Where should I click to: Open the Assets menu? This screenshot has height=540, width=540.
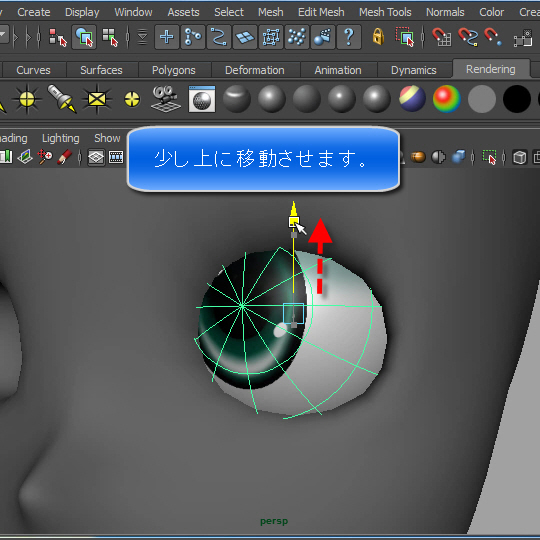[183, 12]
